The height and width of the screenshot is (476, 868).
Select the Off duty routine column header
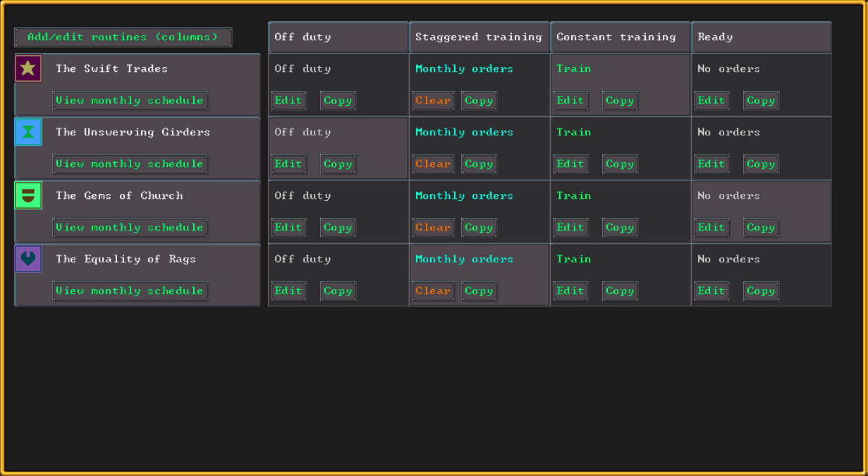pyautogui.click(x=338, y=37)
